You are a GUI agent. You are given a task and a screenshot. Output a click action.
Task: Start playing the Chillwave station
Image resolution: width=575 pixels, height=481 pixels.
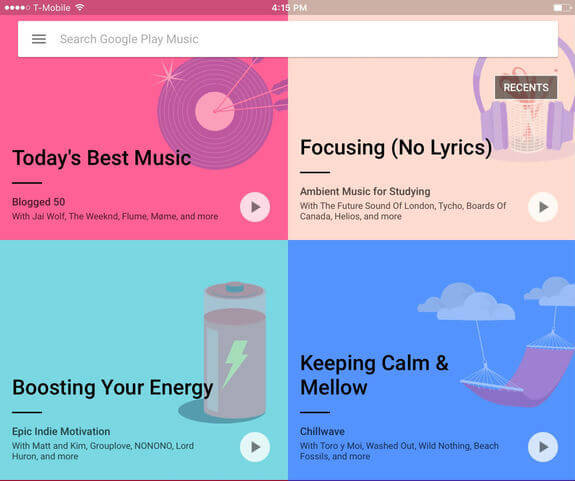pos(543,447)
